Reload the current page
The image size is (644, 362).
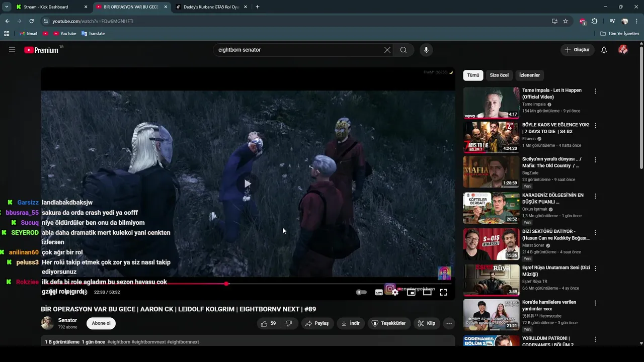(31, 21)
